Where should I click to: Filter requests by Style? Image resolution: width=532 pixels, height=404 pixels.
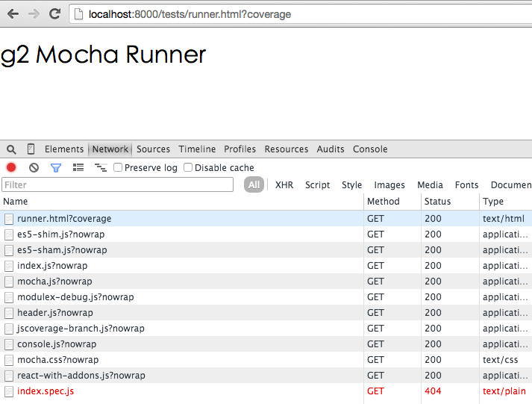352,185
